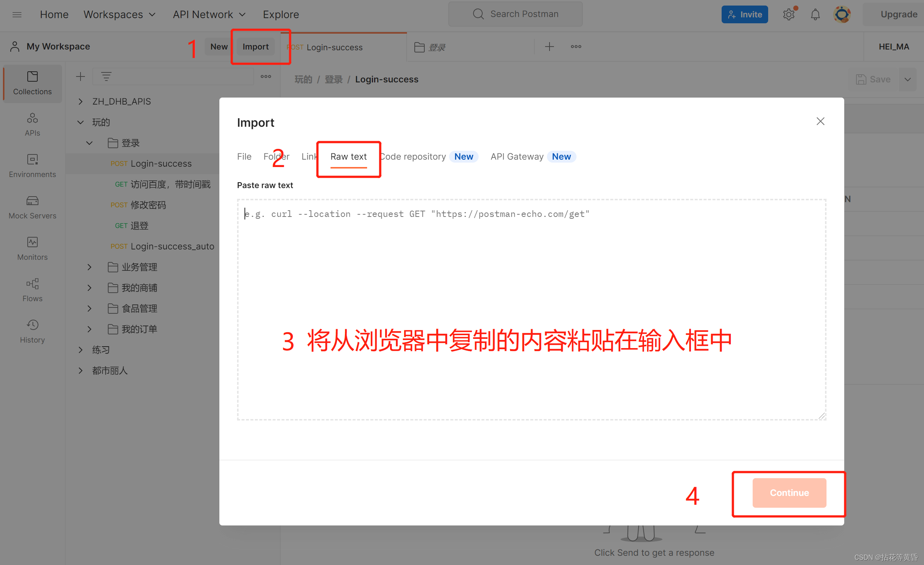Viewport: 924px width, 565px height.
Task: Open Mock Servers in the sidebar
Action: 32,207
